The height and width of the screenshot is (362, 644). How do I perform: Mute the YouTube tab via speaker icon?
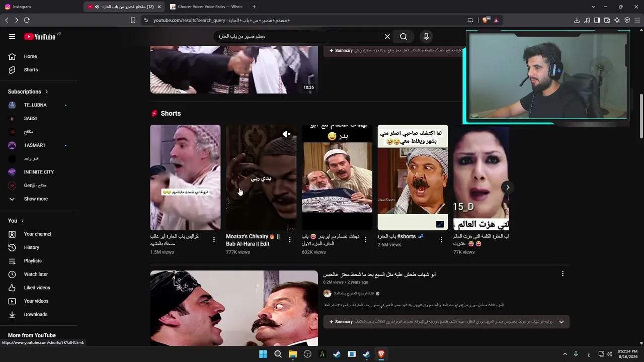[x=97, y=7]
